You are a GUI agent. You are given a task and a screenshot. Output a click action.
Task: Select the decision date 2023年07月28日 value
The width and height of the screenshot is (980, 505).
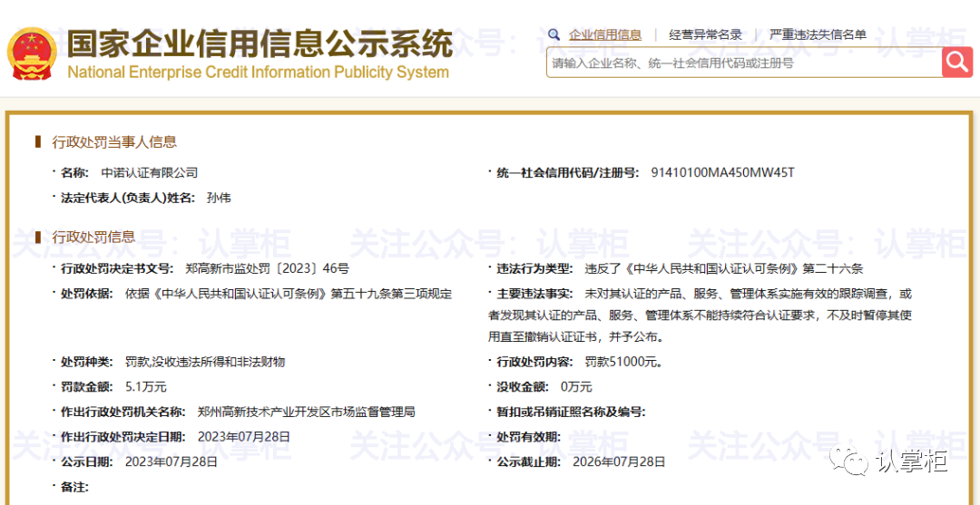pos(244,437)
